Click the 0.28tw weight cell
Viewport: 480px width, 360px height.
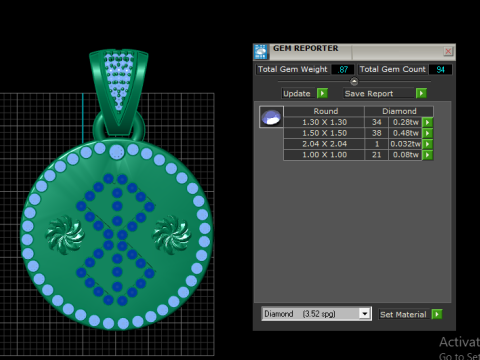[x=406, y=122]
